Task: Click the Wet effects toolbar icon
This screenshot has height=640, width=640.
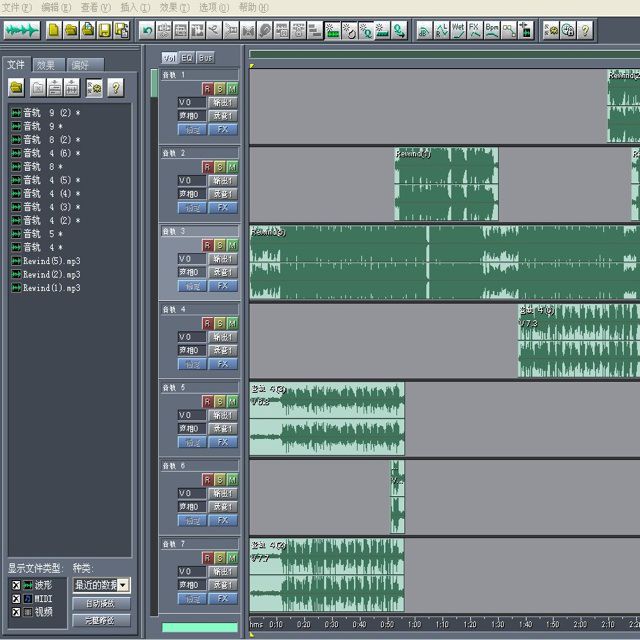Action: [x=457, y=30]
